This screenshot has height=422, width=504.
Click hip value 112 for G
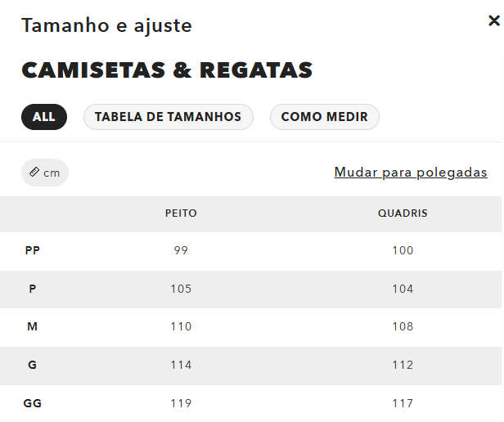pyautogui.click(x=403, y=365)
